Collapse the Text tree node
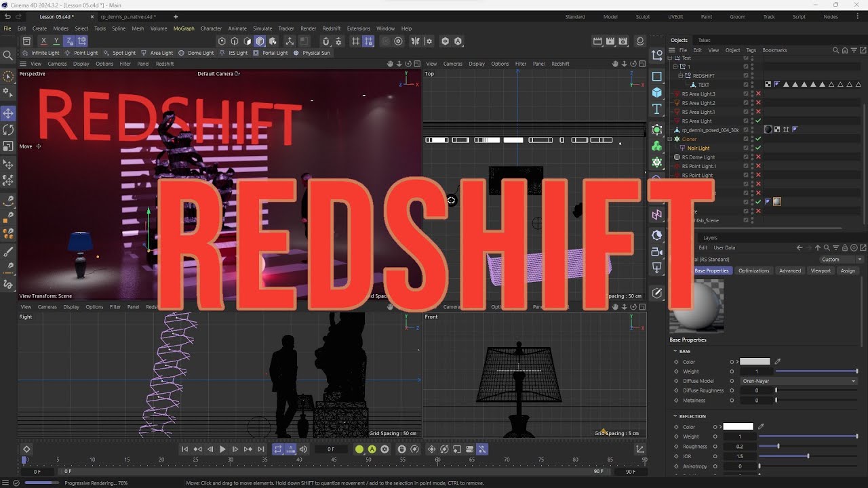 [x=670, y=58]
